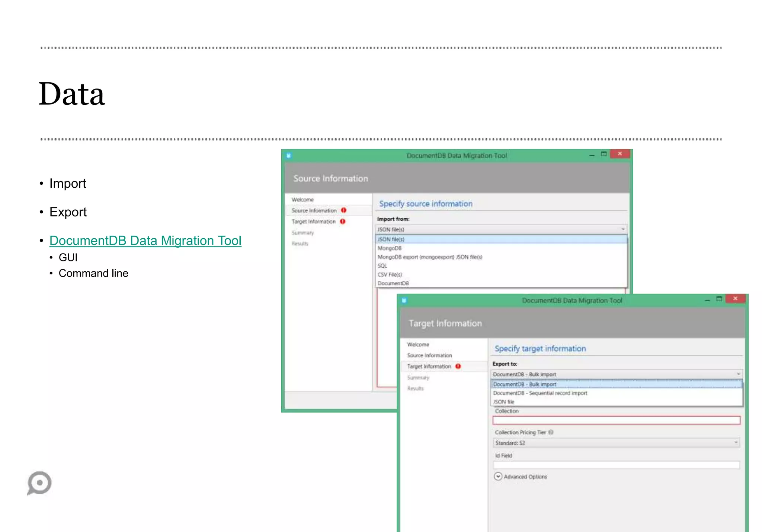Select highlighted JSON file(s) option in import list
Screen dimensions: 762x532
click(501, 239)
